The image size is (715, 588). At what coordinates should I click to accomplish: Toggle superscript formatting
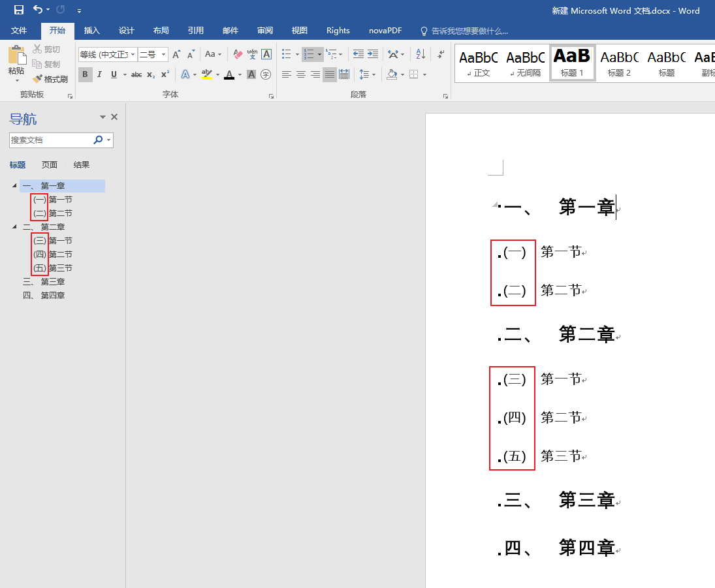[165, 74]
